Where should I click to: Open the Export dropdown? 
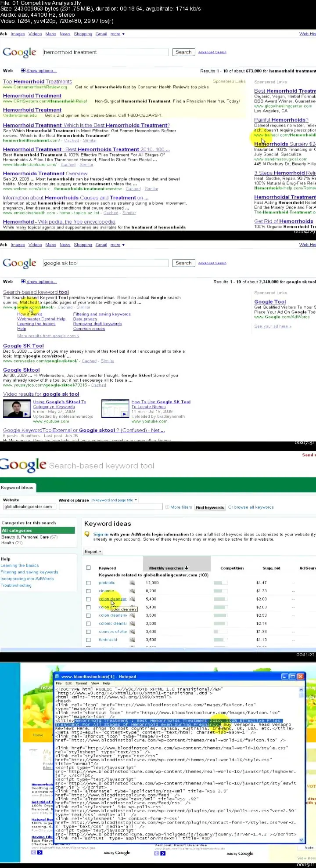tap(93, 551)
